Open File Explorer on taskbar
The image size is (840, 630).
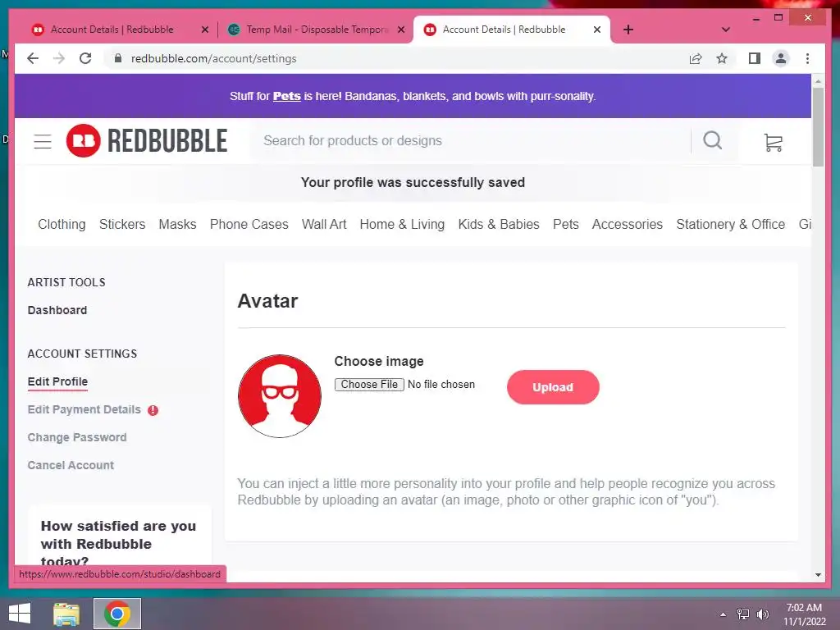66,614
